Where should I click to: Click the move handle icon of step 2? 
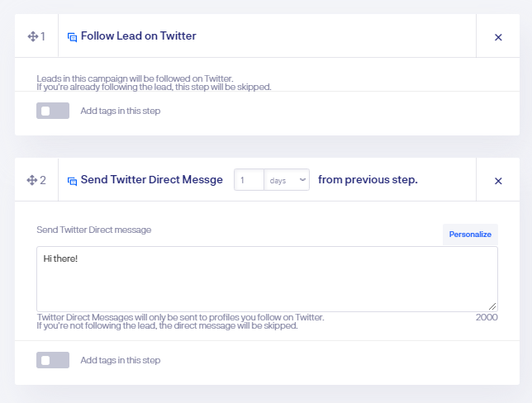pyautogui.click(x=32, y=180)
